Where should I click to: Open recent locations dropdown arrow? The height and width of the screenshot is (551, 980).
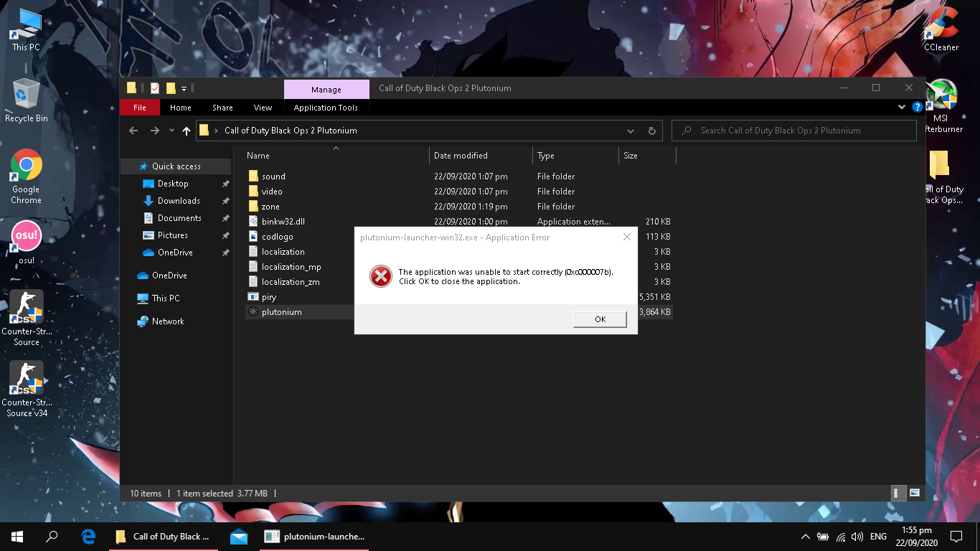point(171,131)
